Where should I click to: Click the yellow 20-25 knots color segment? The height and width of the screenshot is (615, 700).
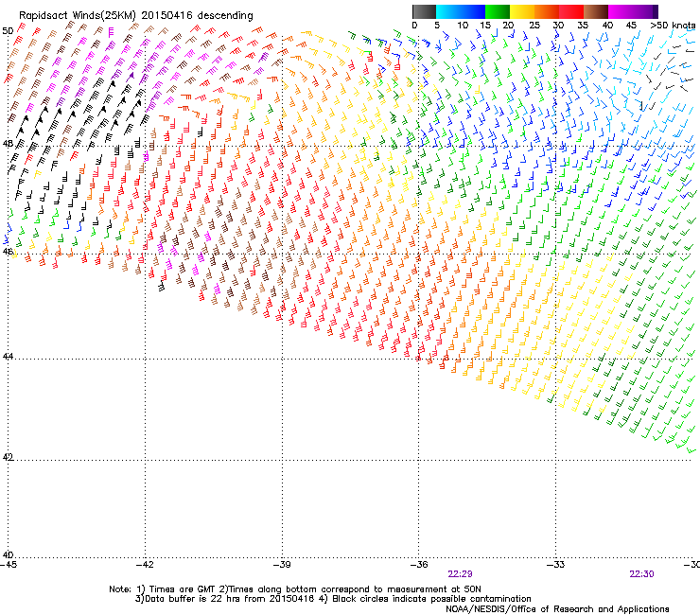click(x=522, y=11)
